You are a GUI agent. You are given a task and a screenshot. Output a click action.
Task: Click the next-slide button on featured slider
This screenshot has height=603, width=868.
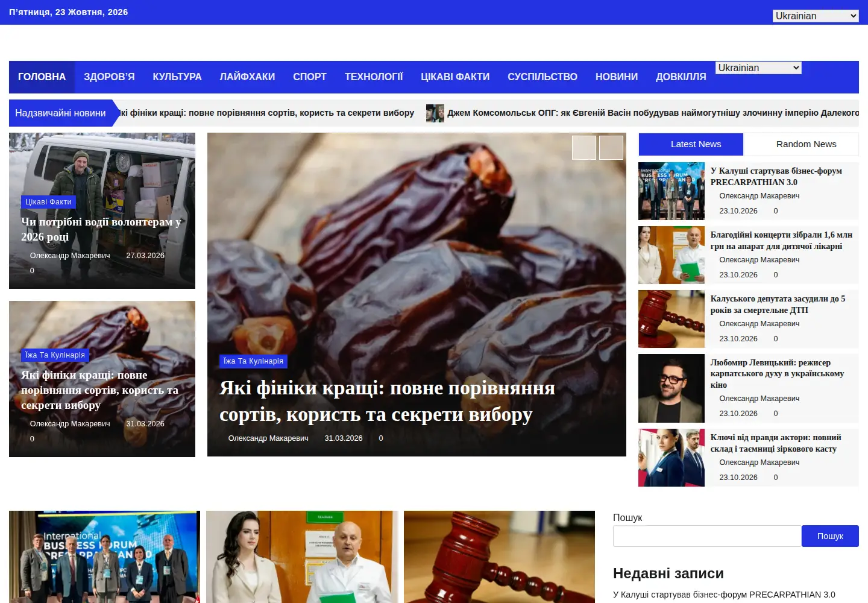(x=611, y=148)
